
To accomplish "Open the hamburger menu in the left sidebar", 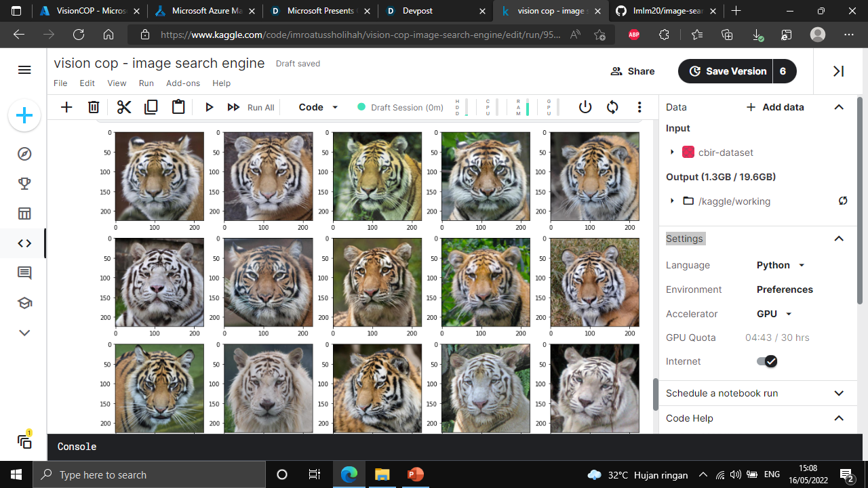I will click(24, 70).
